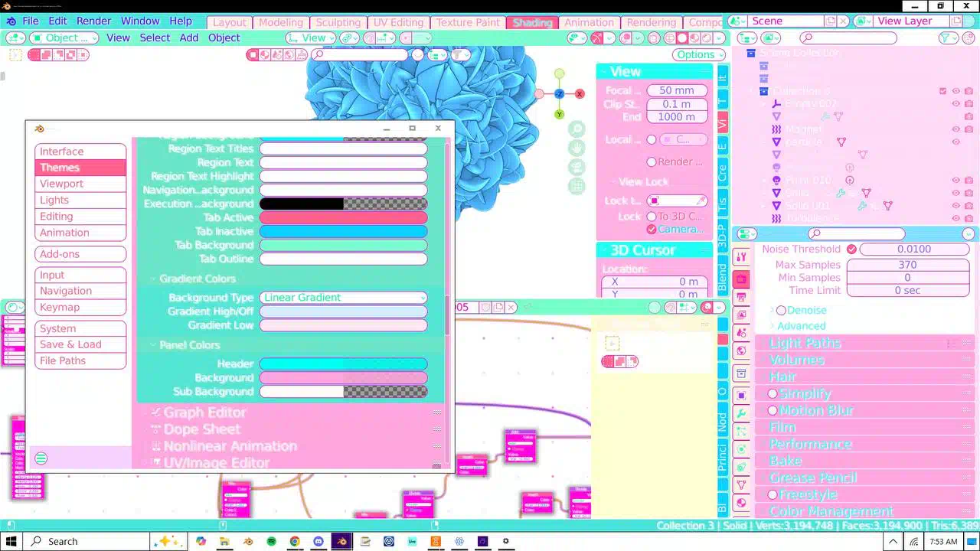The image size is (980, 551).
Task: Open the Object mode dropdown
Action: click(x=64, y=37)
